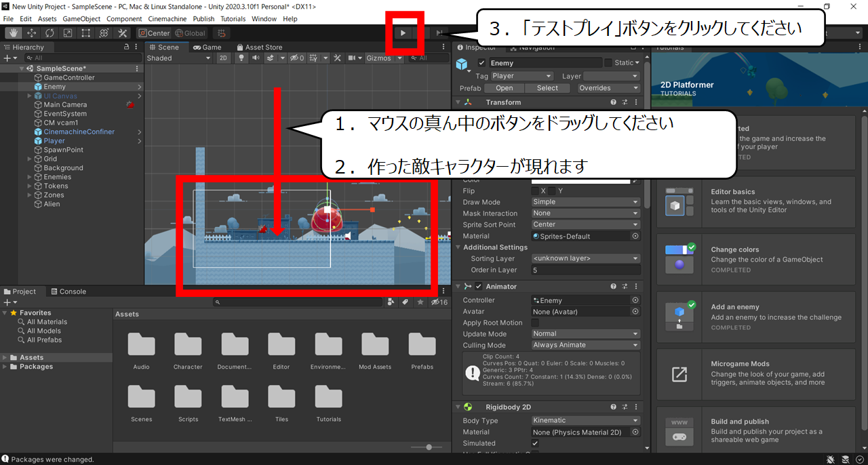The height and width of the screenshot is (465, 868).
Task: Disable the Animator component checkbox
Action: pyautogui.click(x=479, y=286)
